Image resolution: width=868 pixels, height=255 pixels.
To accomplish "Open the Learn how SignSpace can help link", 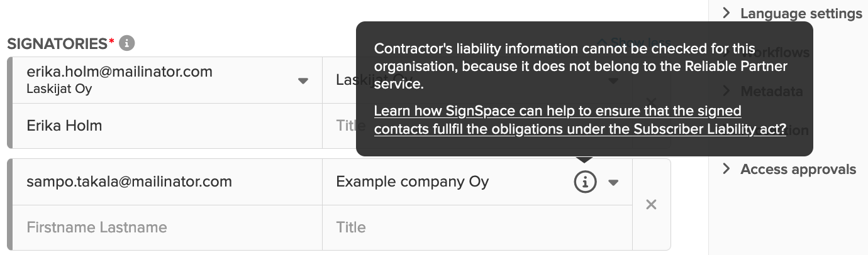I will [580, 120].
